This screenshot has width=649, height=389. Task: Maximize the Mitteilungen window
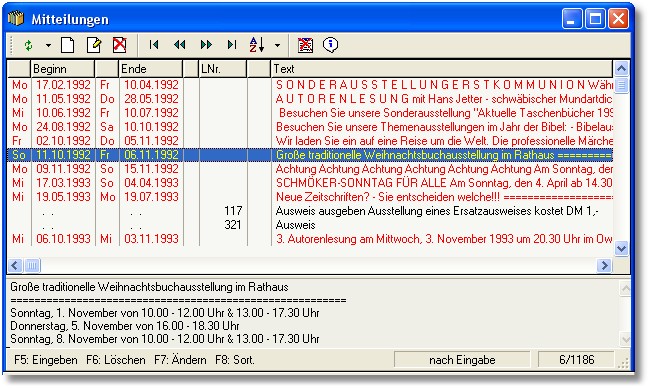[x=595, y=19]
